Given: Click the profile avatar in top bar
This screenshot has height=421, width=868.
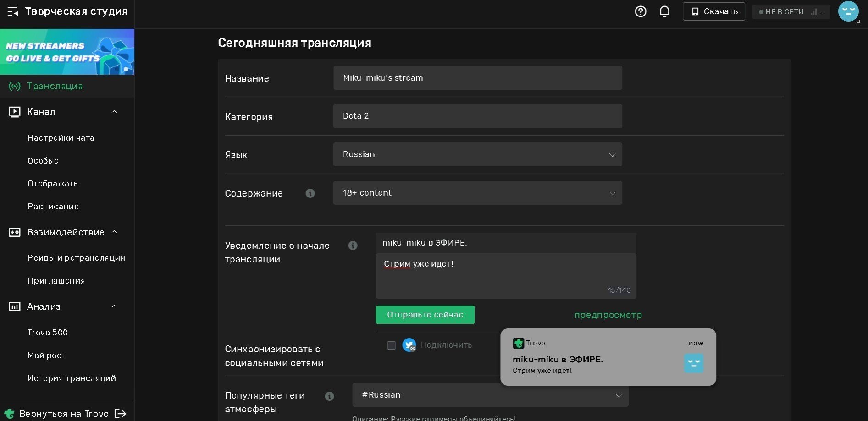Looking at the screenshot, I should [848, 11].
